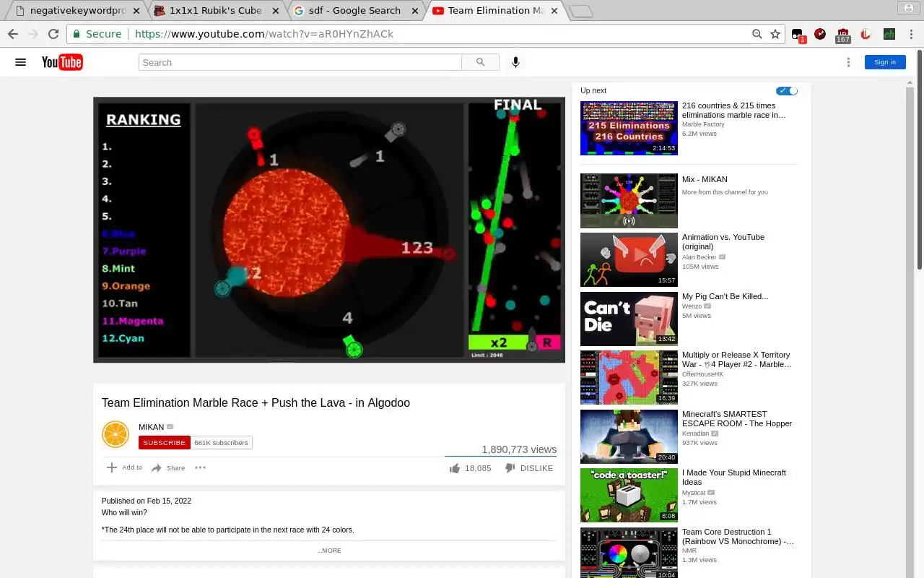Open a new browser tab
This screenshot has width=924, height=578.
pyautogui.click(x=581, y=11)
